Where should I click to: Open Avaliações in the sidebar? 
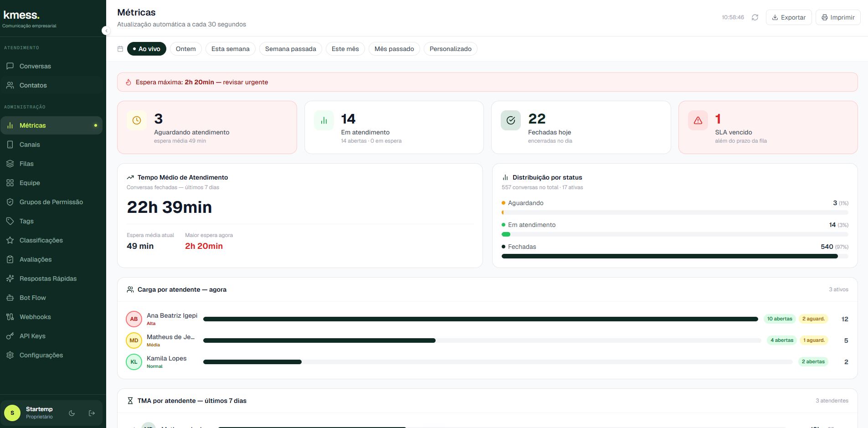tap(51, 259)
